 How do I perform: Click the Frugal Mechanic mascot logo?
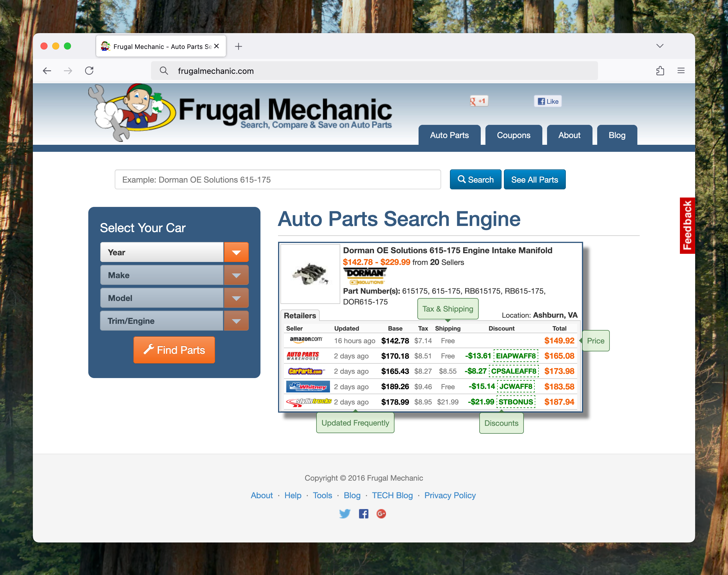pos(131,112)
